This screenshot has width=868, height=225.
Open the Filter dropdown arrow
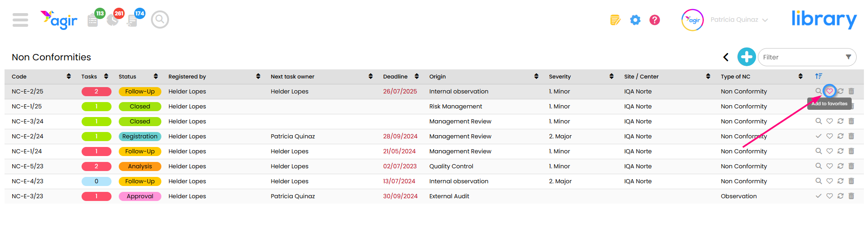(849, 57)
